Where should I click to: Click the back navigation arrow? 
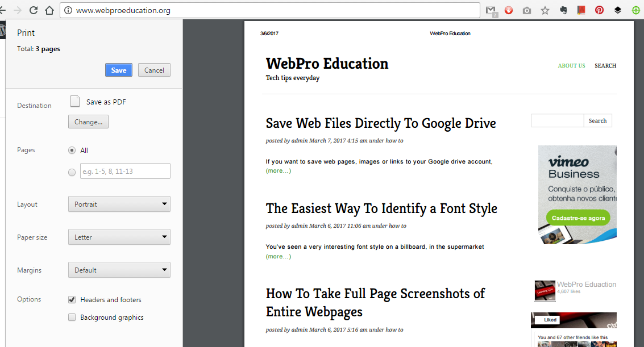point(3,10)
